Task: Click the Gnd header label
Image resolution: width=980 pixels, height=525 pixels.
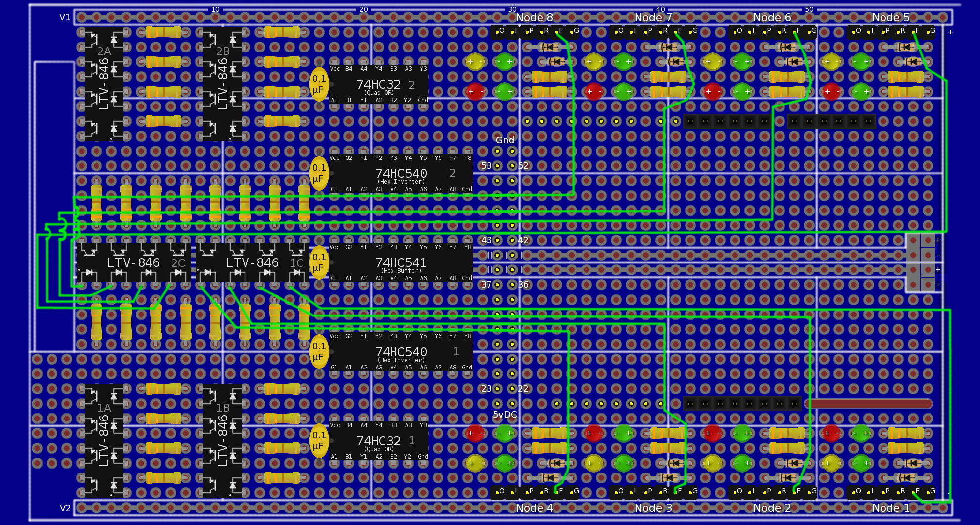Action: (x=505, y=140)
